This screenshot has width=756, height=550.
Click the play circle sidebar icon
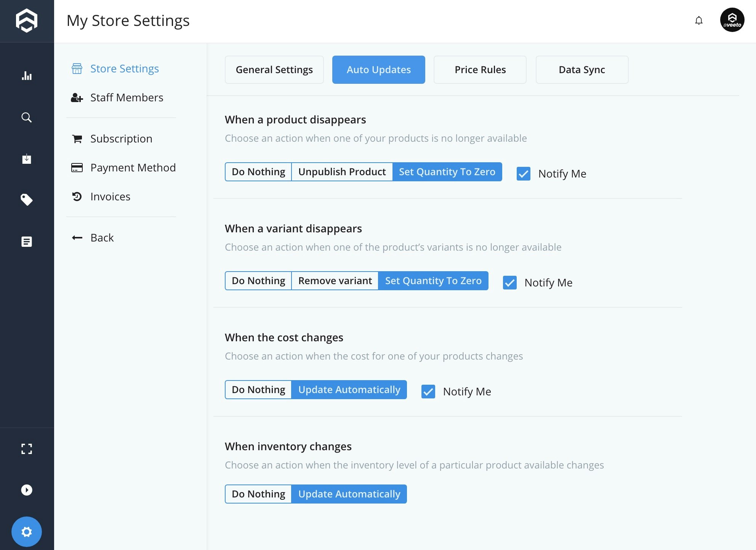point(27,490)
